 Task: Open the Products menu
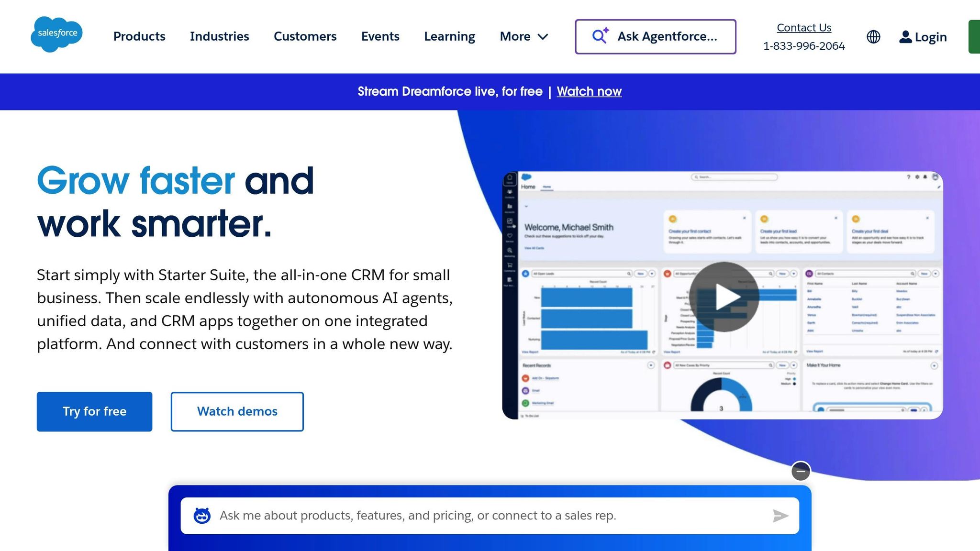tap(139, 36)
